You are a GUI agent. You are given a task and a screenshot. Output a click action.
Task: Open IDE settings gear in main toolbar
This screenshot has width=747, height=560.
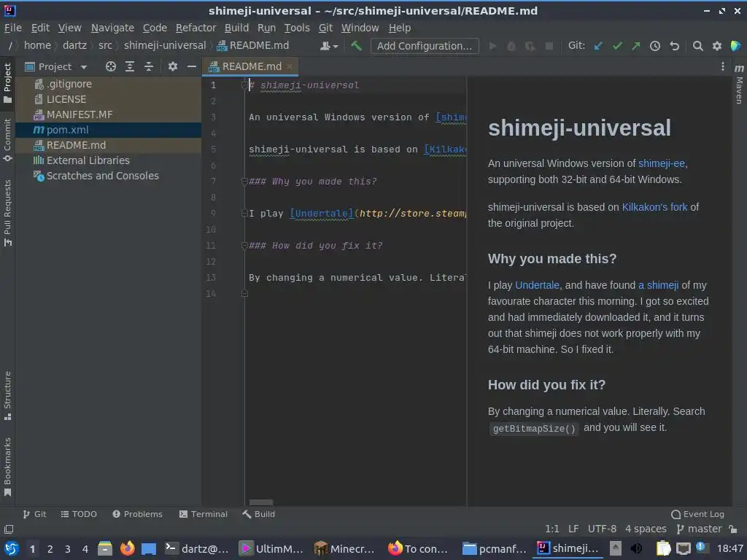tap(716, 46)
